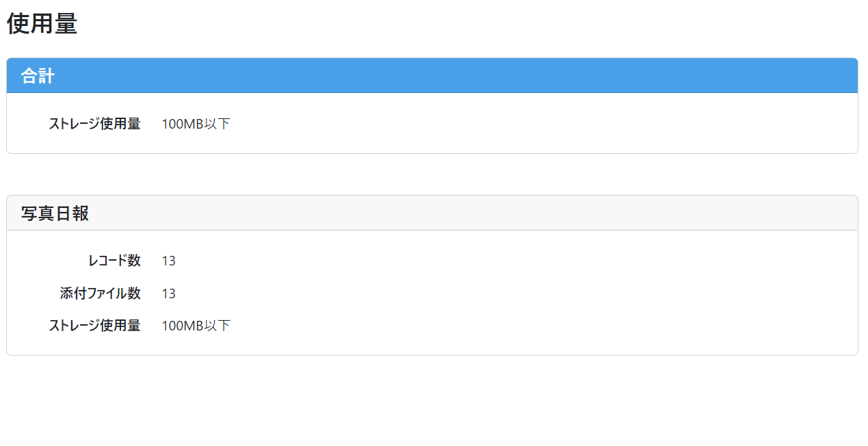Click ストレージ使用量 label in 写真日報 panel

(x=94, y=326)
